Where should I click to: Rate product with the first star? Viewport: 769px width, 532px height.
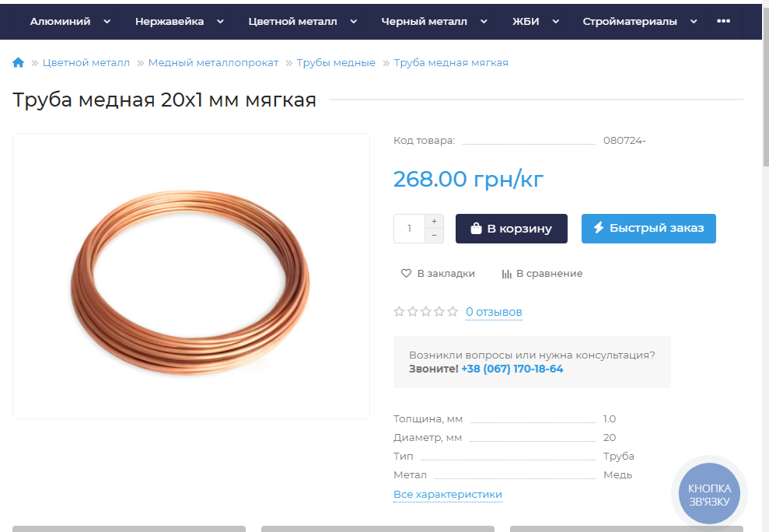tap(399, 312)
